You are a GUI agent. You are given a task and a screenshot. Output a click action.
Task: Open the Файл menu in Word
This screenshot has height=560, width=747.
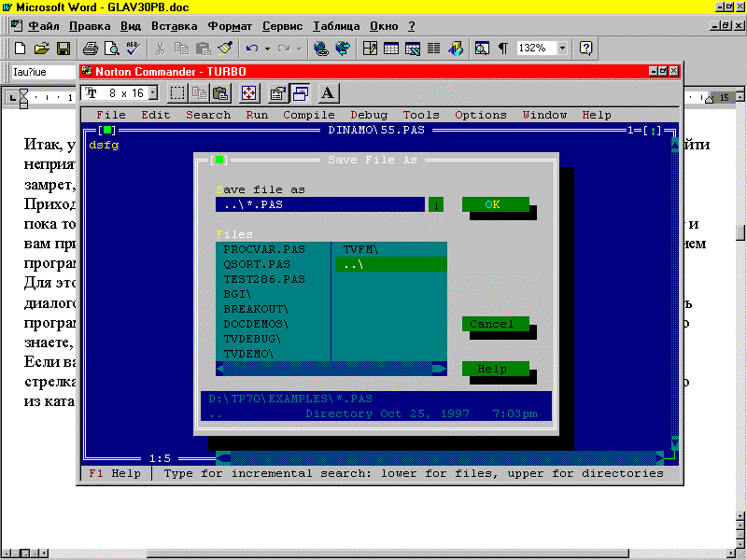coord(44,26)
